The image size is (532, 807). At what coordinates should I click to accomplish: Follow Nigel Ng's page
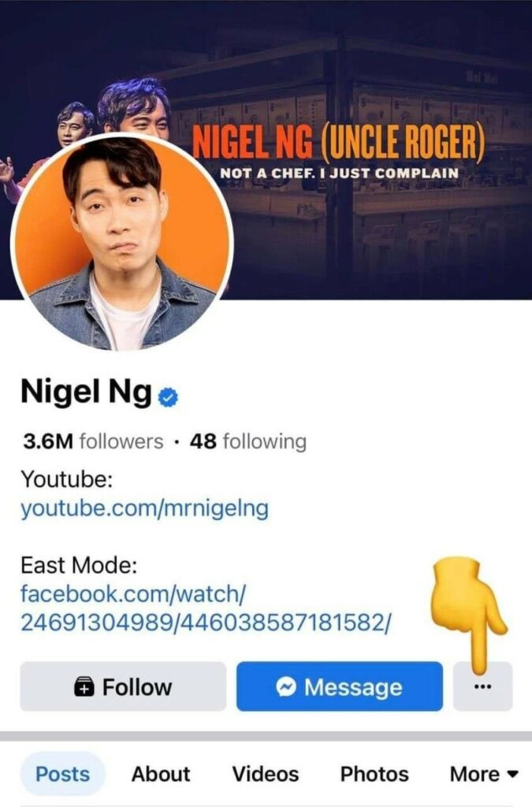[x=123, y=686]
